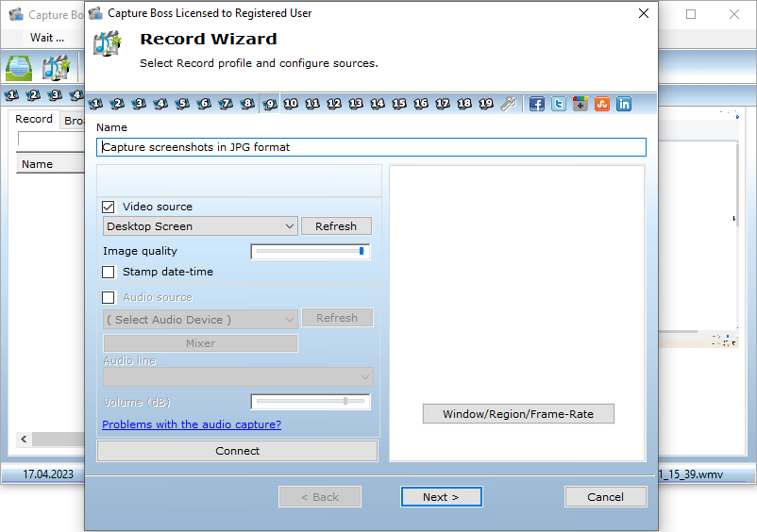Click the Image quality slider
Image resolution: width=757 pixels, height=532 pixels.
[x=311, y=251]
